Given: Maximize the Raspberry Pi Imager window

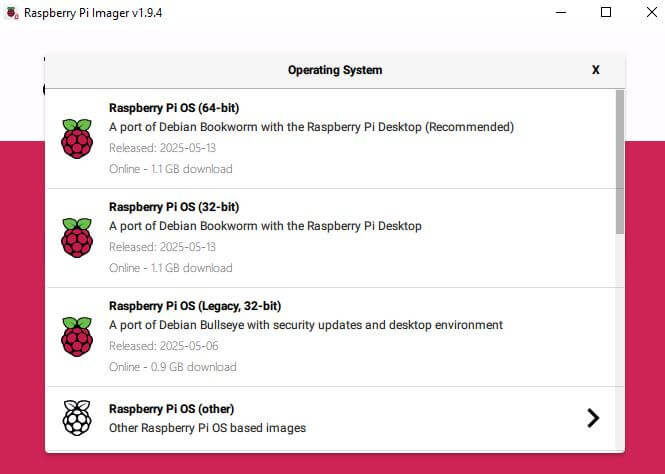Looking at the screenshot, I should coord(606,13).
